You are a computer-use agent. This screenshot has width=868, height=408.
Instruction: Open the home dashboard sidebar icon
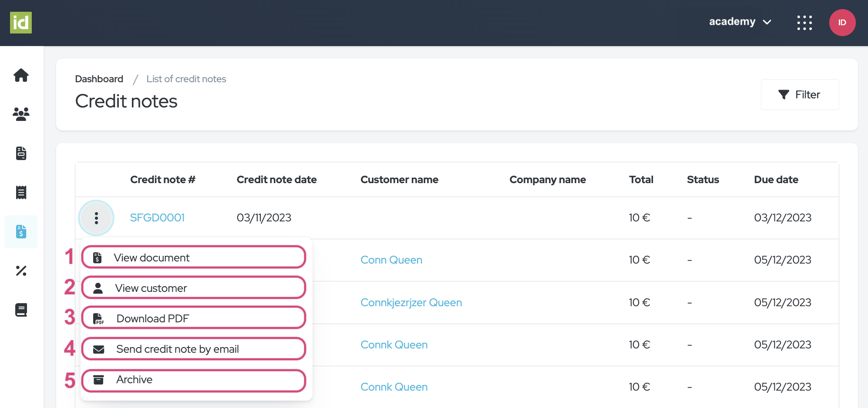21,75
